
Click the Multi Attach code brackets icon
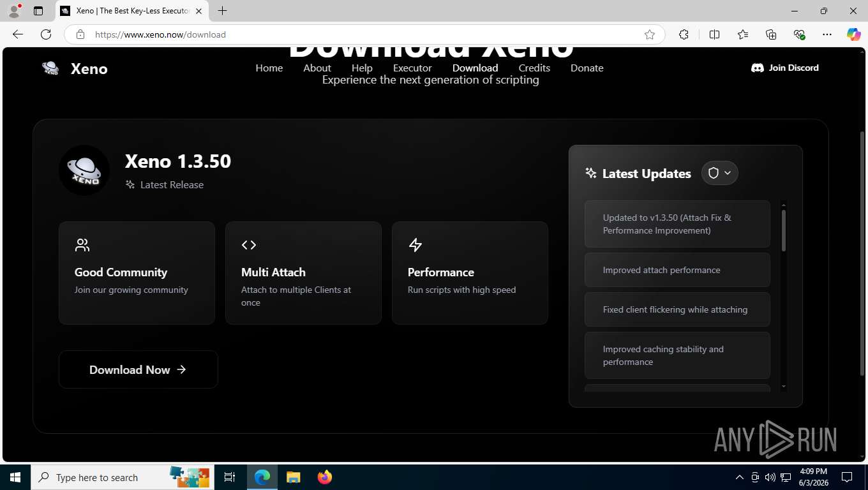tap(249, 245)
